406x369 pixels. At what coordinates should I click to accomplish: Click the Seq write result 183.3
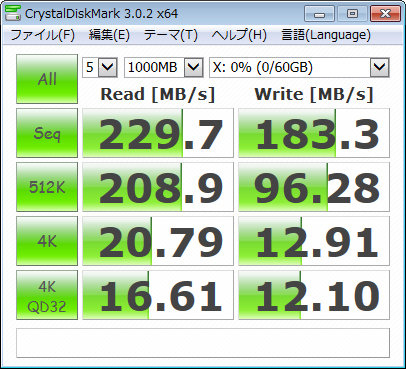coord(314,133)
